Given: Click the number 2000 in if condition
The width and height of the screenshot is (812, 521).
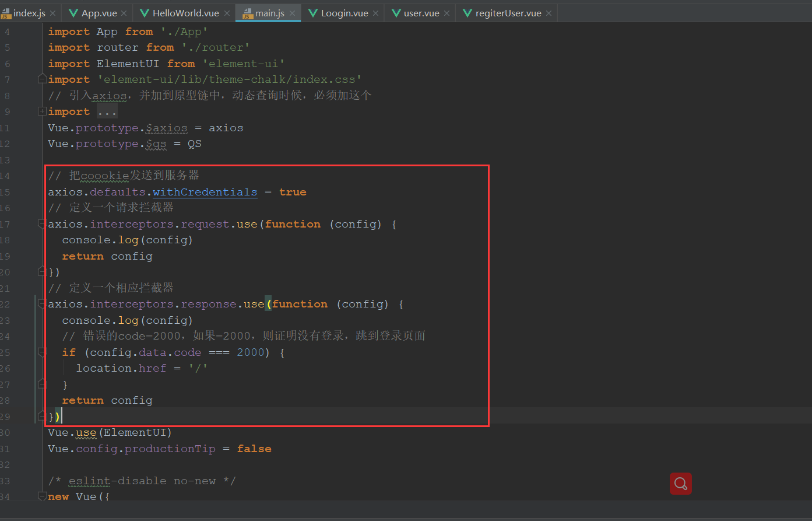Looking at the screenshot, I should 251,352.
